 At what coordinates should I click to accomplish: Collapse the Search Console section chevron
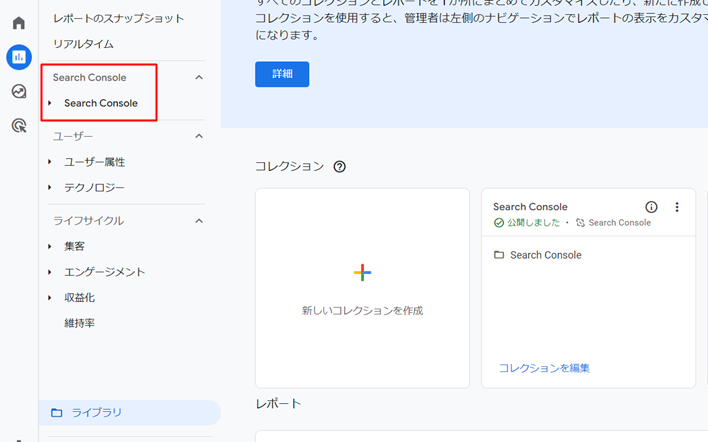click(199, 78)
